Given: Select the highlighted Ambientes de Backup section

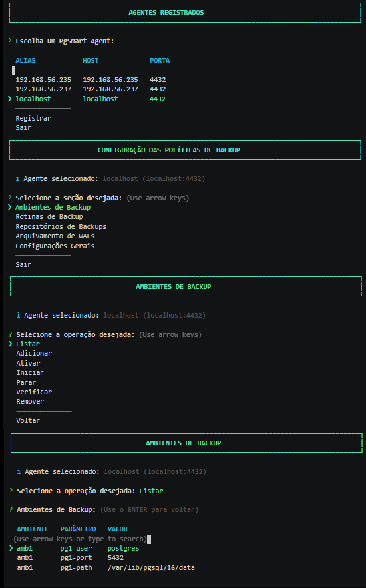Looking at the screenshot, I should (x=53, y=207).
